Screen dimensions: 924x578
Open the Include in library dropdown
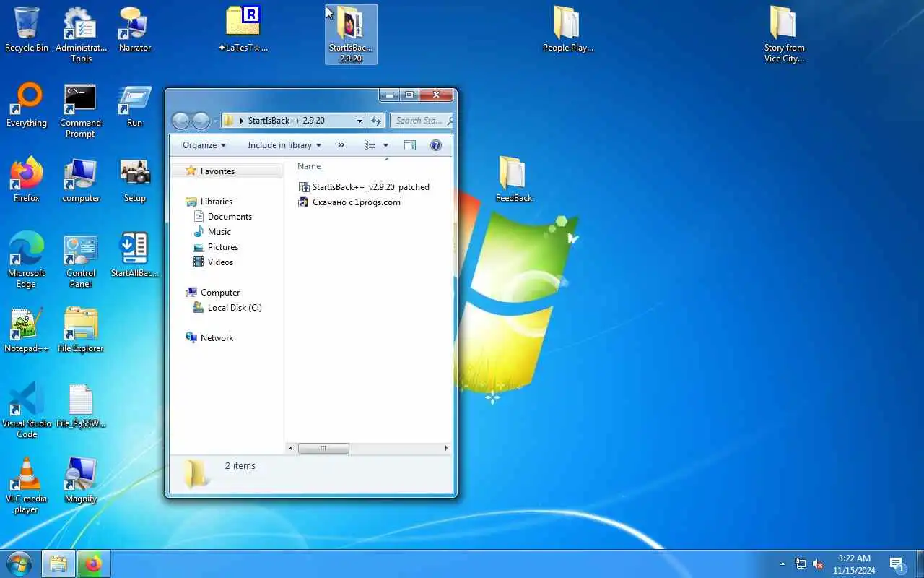pyautogui.click(x=284, y=145)
